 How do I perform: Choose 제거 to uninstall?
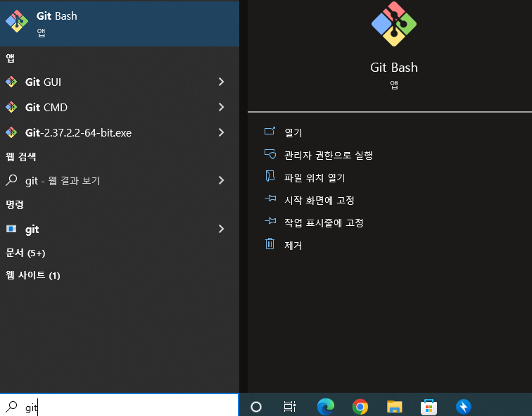tap(293, 246)
